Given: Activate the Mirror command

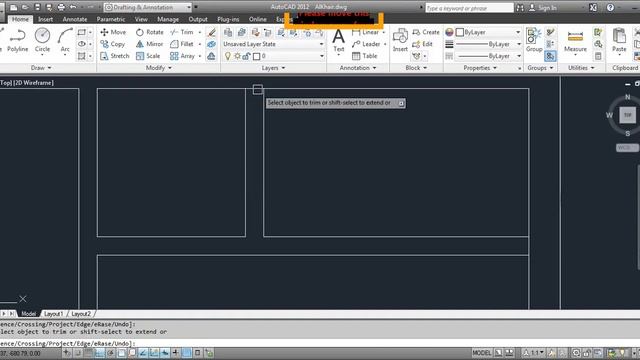Looking at the screenshot, I should [149, 44].
